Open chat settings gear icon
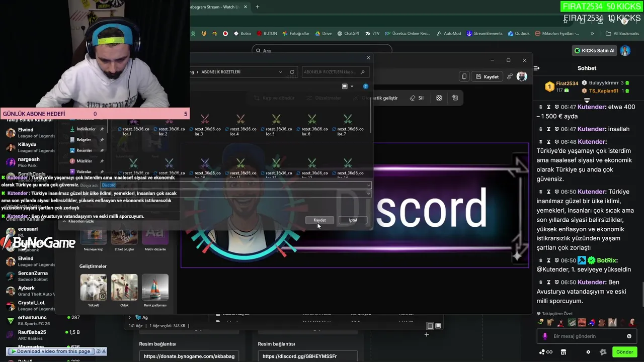Viewport: 644px width, 362px height. pyautogui.click(x=588, y=352)
